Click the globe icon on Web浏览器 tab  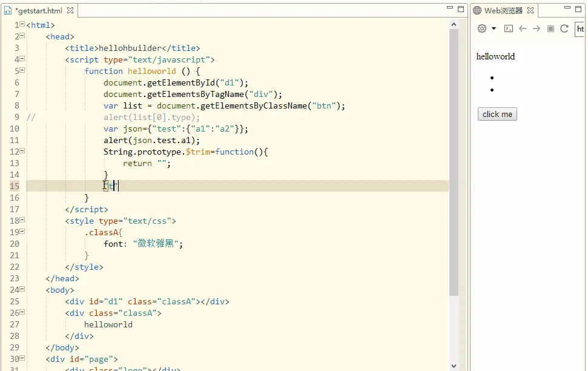point(477,10)
